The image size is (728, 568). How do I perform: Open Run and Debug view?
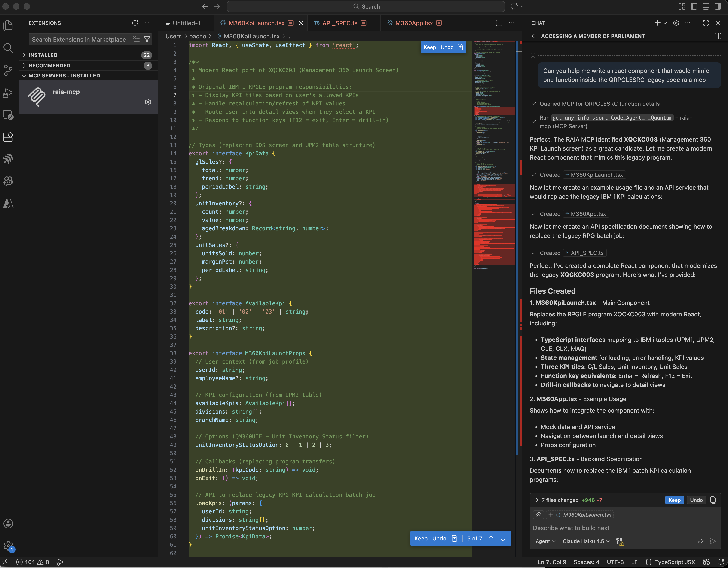tap(8, 93)
